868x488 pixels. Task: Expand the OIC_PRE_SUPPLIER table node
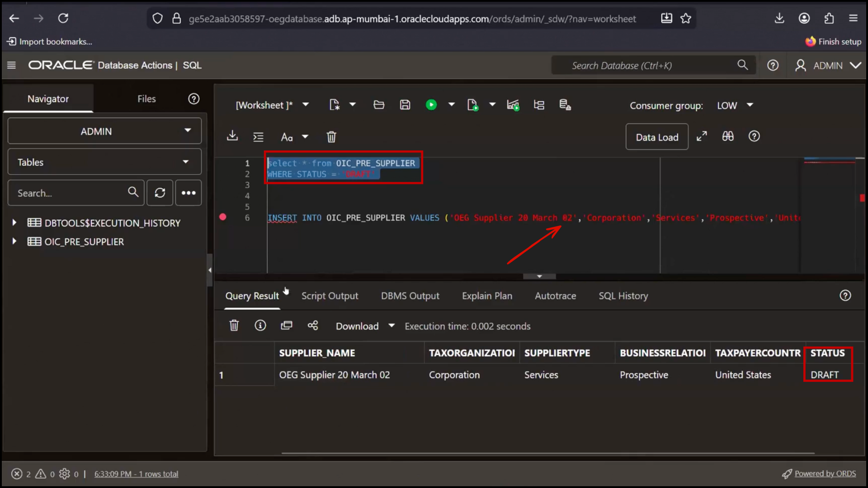(x=14, y=241)
